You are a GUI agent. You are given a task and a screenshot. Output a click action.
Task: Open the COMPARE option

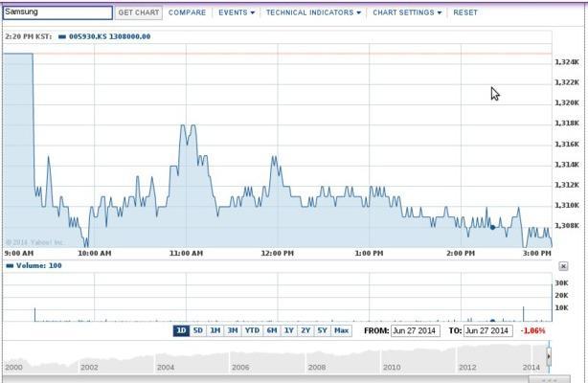tap(187, 12)
